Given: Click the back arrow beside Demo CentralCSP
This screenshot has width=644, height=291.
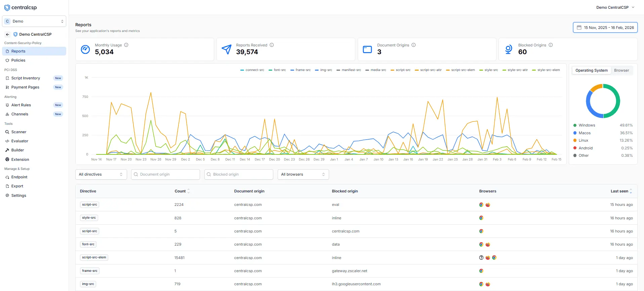Looking at the screenshot, I should coord(7,34).
